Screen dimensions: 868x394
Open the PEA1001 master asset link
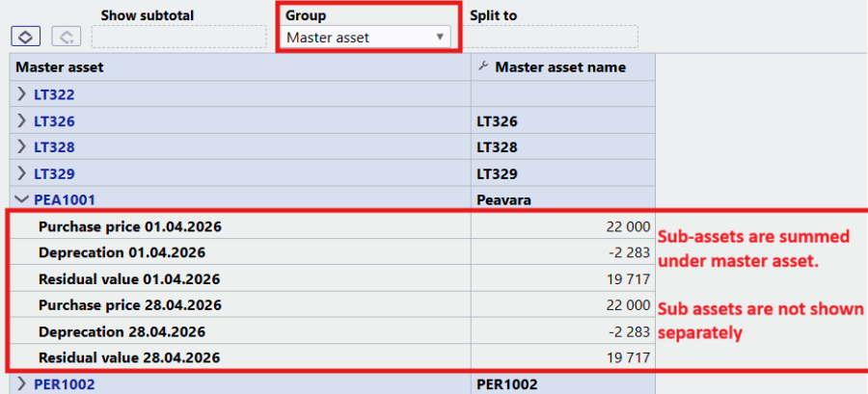pos(65,199)
